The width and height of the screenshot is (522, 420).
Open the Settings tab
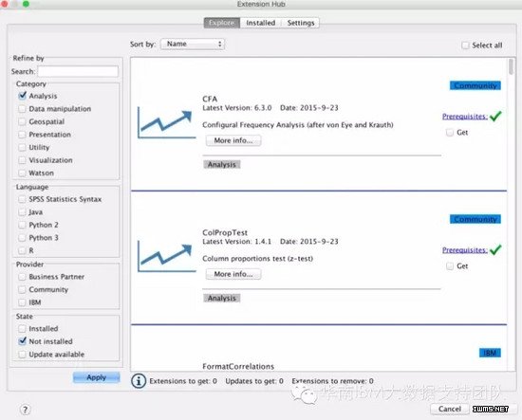(301, 23)
